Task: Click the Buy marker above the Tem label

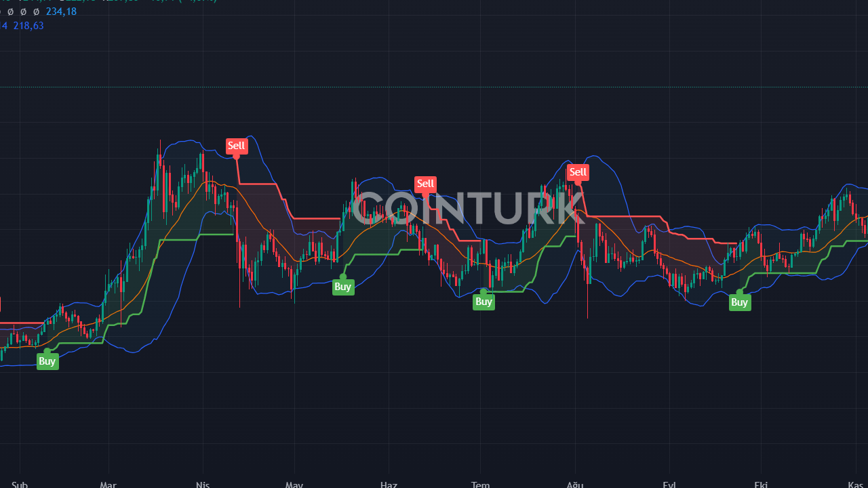Action: [x=484, y=302]
